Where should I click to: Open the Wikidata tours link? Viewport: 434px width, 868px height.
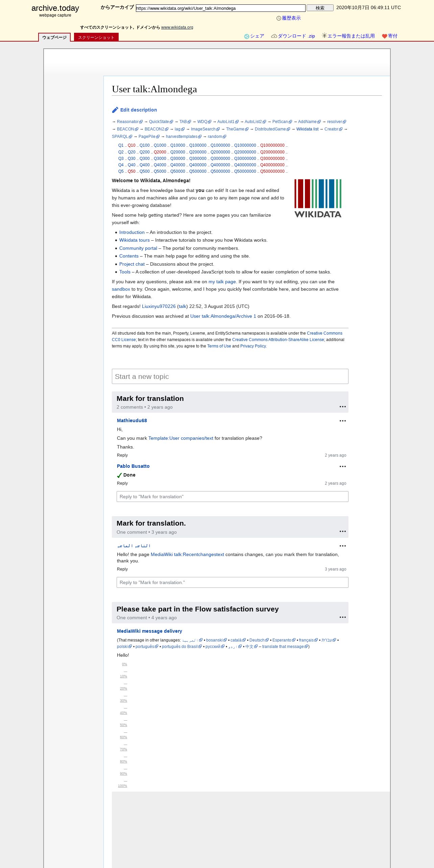(135, 240)
